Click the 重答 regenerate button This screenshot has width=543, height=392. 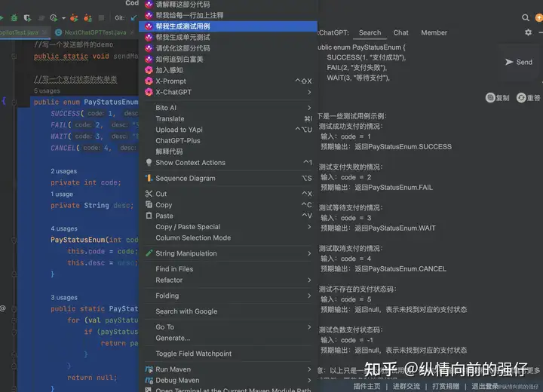click(x=529, y=98)
